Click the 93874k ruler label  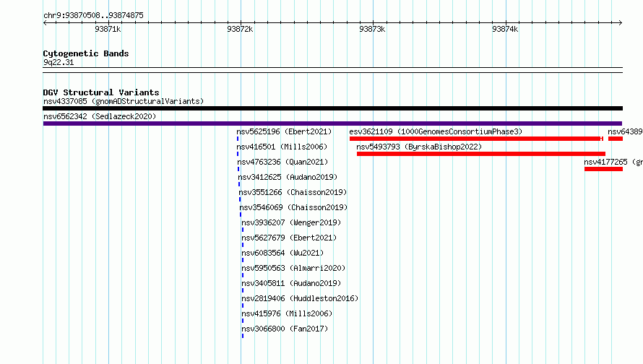pos(505,29)
